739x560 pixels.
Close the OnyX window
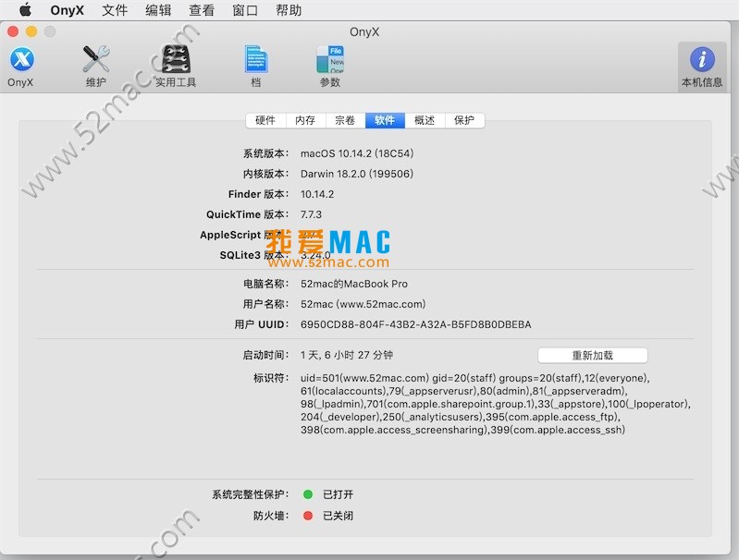click(x=13, y=31)
